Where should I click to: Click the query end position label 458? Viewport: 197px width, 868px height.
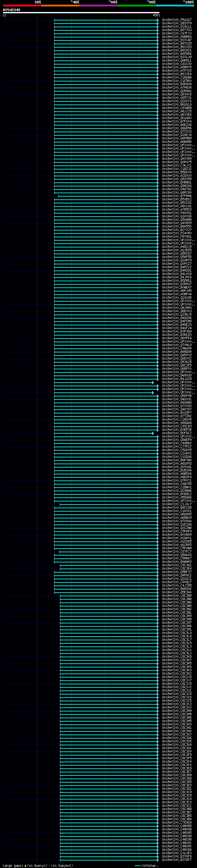155,15
